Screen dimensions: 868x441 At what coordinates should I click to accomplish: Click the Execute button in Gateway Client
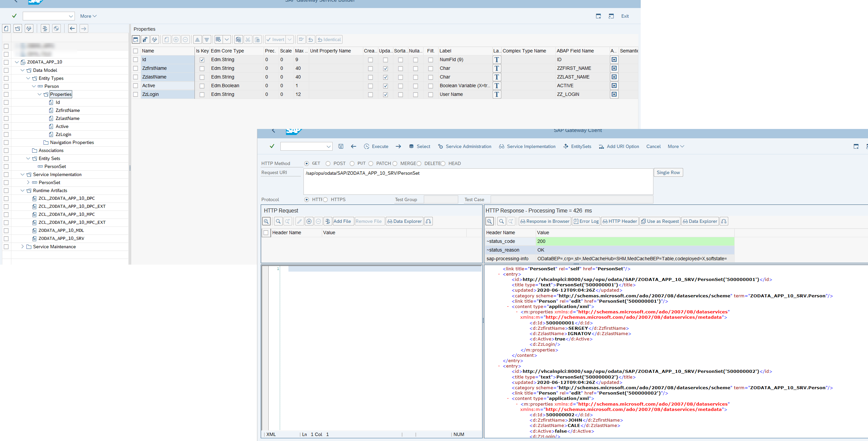(x=376, y=147)
